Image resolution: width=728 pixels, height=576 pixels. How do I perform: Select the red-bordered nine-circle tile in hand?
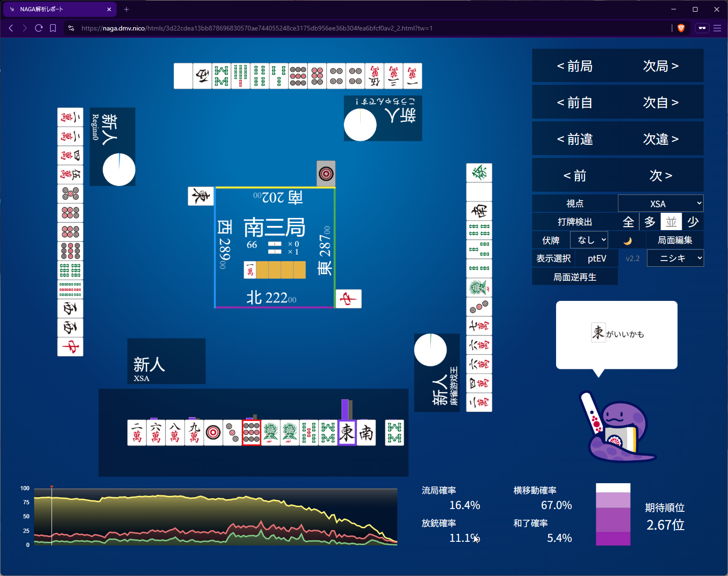click(252, 433)
